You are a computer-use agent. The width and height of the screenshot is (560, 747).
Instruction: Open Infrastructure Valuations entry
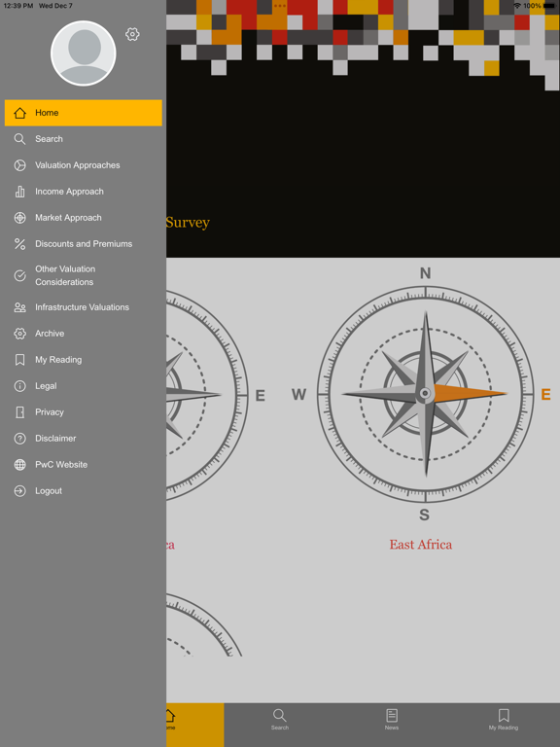(84, 307)
